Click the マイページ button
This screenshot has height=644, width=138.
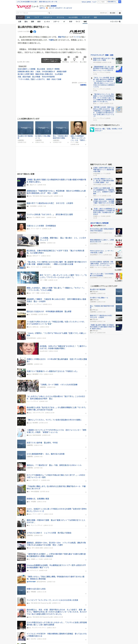(x=103, y=13)
